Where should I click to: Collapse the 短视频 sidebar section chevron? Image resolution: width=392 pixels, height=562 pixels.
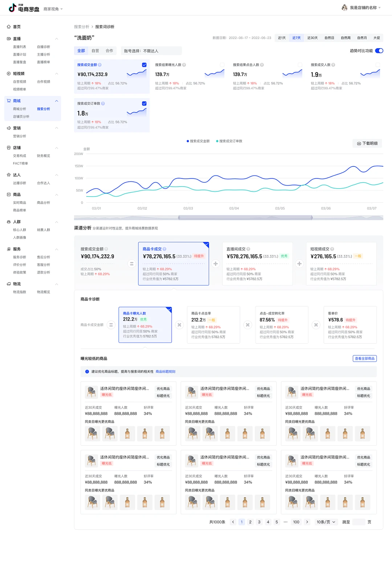[x=57, y=74]
